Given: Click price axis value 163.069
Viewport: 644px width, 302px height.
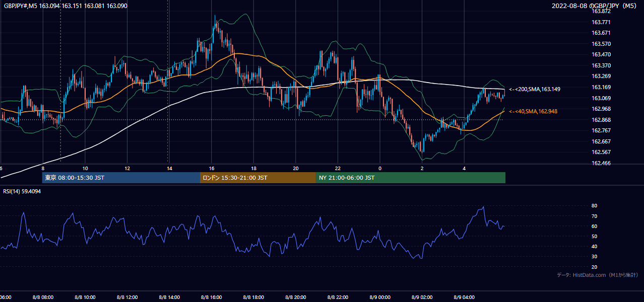Looking at the screenshot, I should coord(601,98).
